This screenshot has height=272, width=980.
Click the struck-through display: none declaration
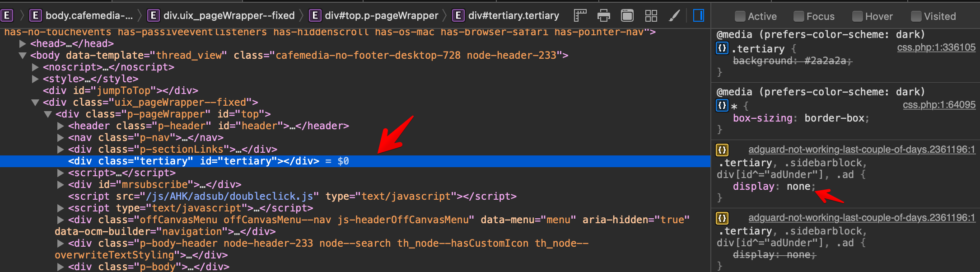point(774,255)
